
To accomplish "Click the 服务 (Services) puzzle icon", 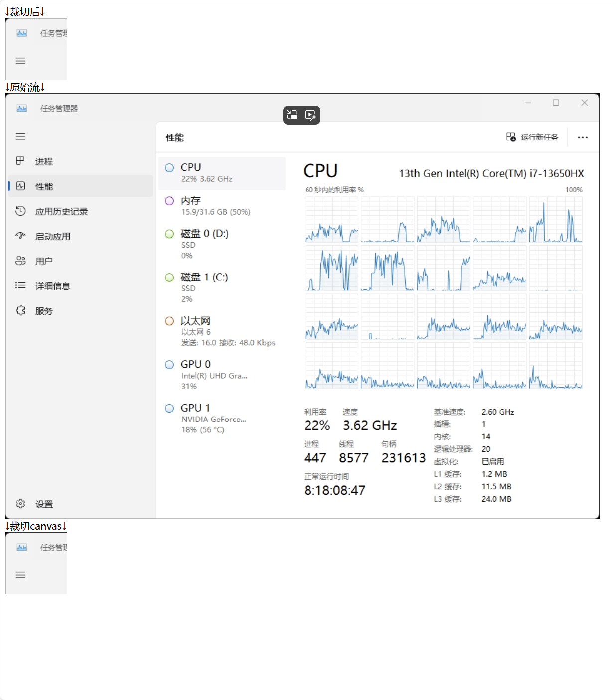I will 20,310.
